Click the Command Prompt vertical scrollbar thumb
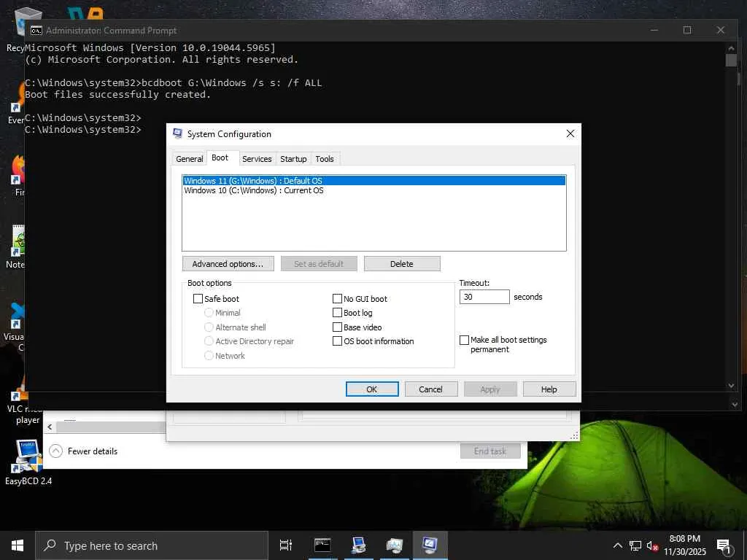The width and height of the screenshot is (747, 560). pos(731,60)
